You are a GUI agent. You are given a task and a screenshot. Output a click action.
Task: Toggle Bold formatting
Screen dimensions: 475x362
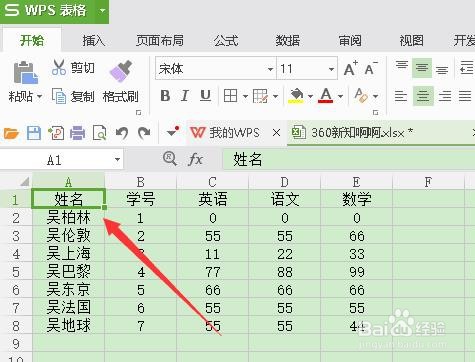(165, 96)
